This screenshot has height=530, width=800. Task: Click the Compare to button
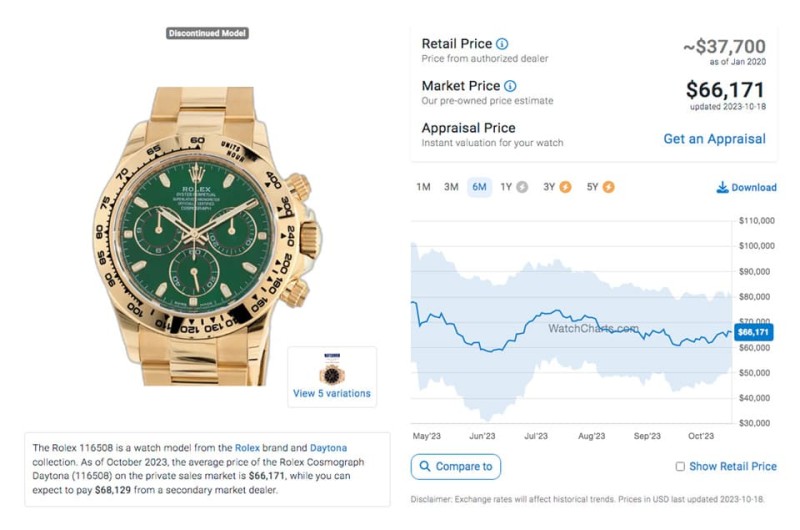(x=456, y=467)
